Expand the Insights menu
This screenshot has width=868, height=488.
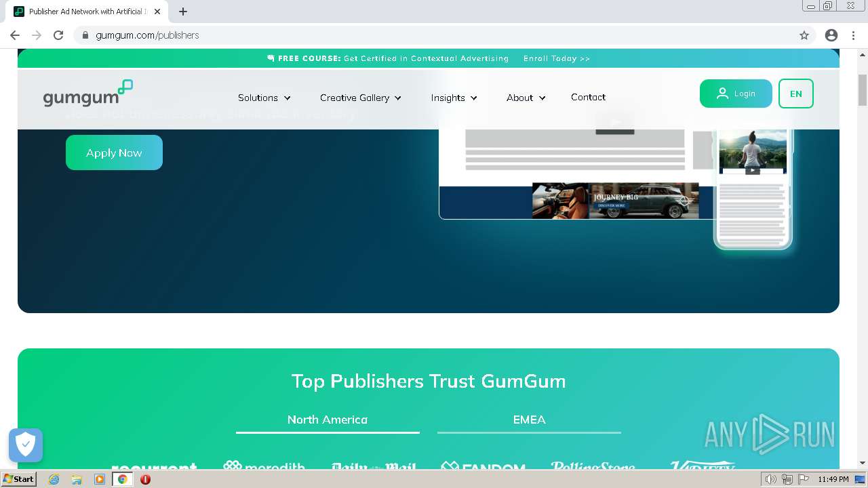454,98
